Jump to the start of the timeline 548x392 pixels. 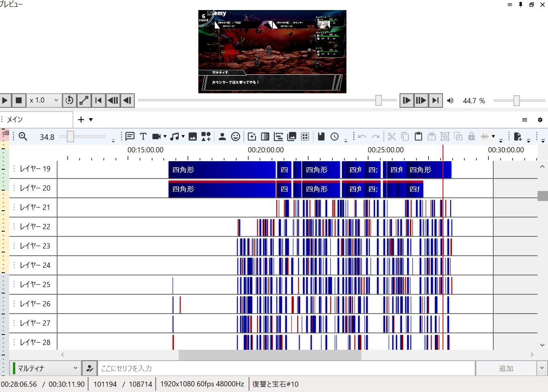[x=98, y=100]
